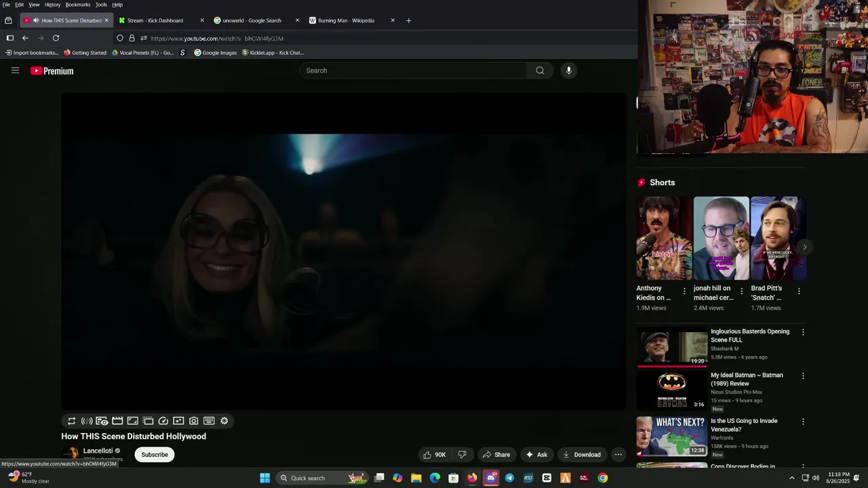Open a new tab with plus button
Image resolution: width=868 pixels, height=488 pixels.
[x=408, y=20]
